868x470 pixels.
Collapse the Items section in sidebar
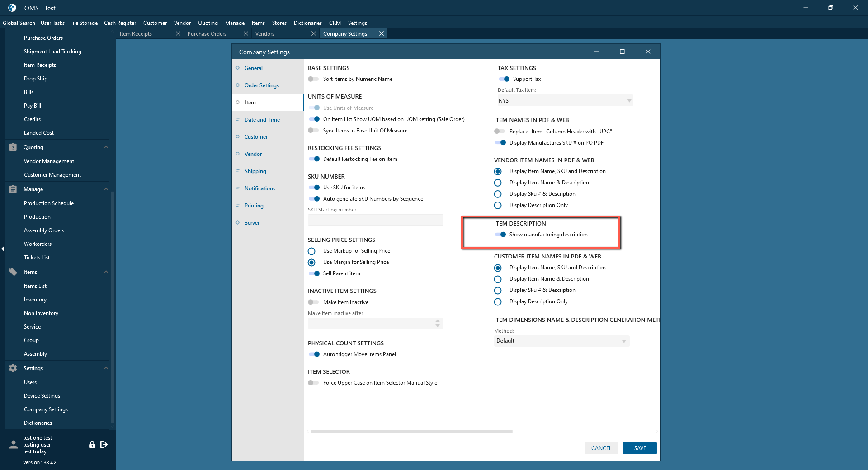click(106, 272)
